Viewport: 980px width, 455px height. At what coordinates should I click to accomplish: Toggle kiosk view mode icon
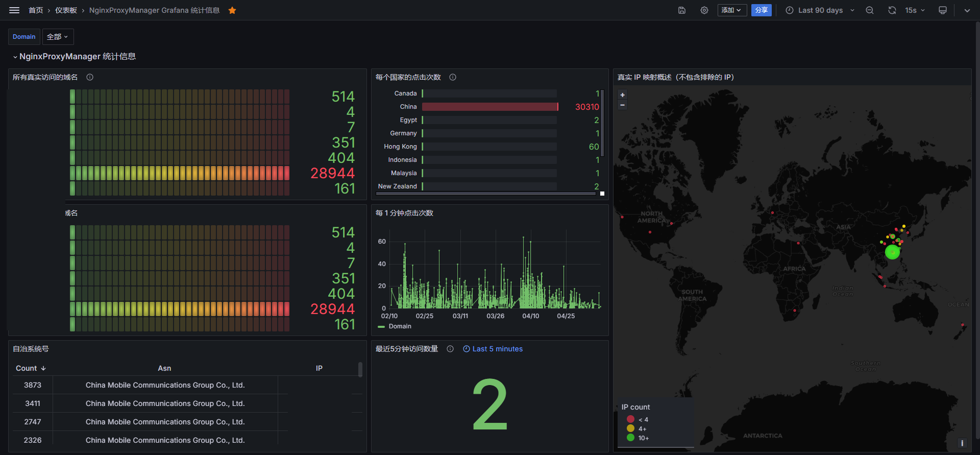943,10
